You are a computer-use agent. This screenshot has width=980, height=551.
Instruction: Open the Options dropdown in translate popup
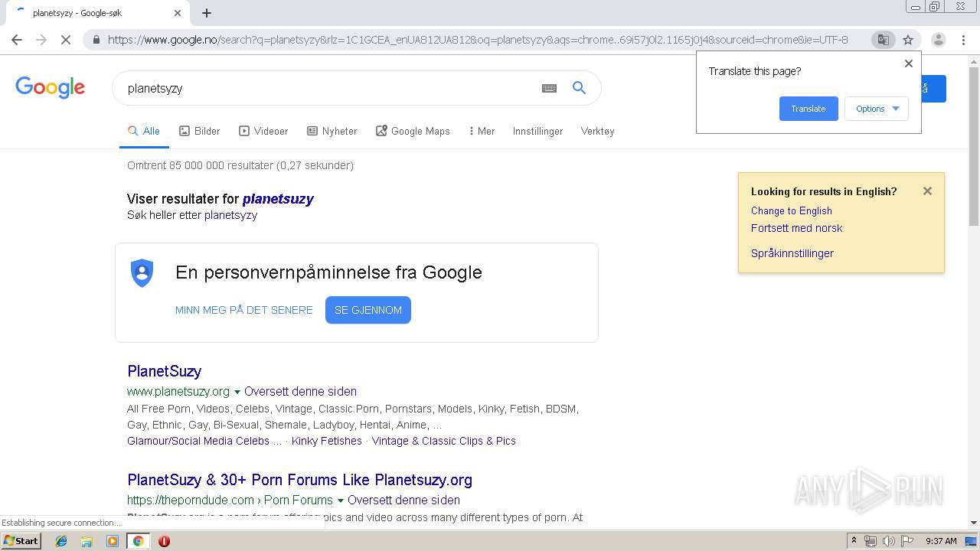pyautogui.click(x=877, y=109)
